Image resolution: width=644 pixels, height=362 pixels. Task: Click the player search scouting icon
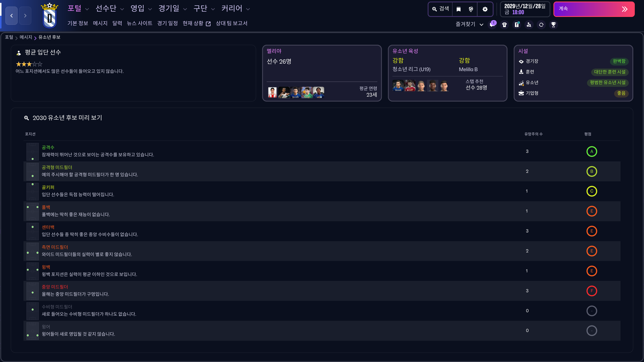pos(529,24)
